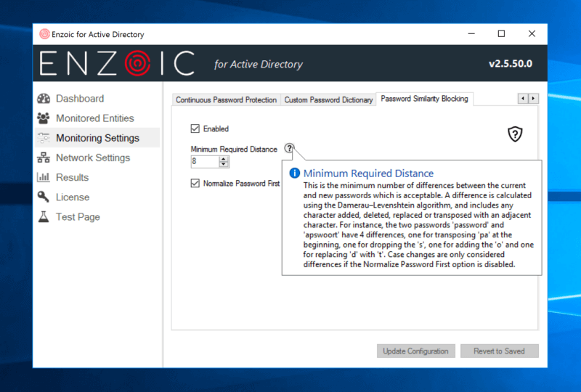Decrease Minimum Required Distance with down arrow

(224, 165)
